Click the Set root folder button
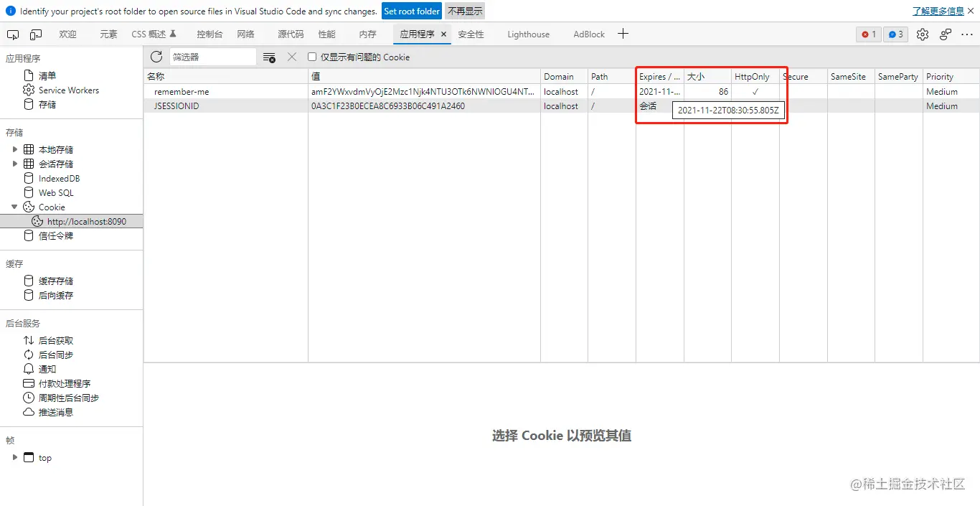This screenshot has width=980, height=506. pyautogui.click(x=412, y=11)
